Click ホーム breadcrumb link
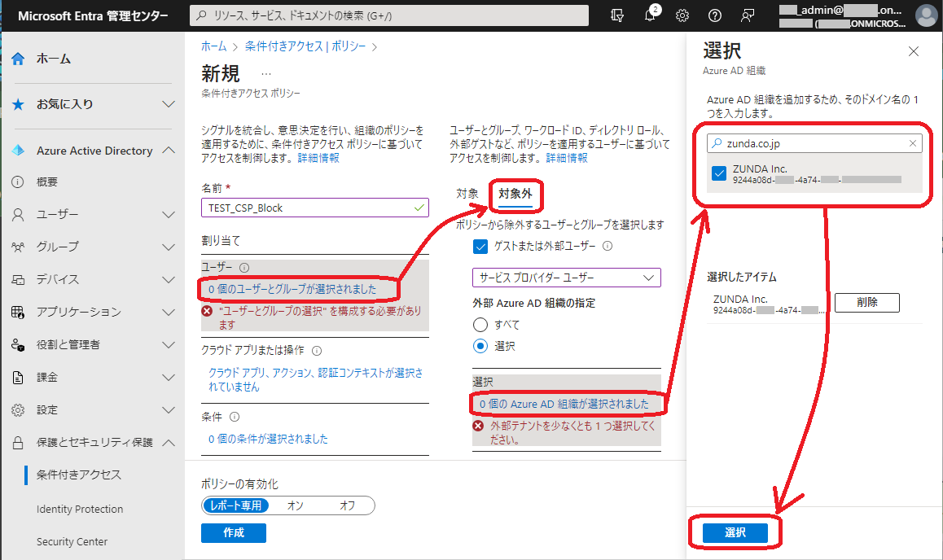The height and width of the screenshot is (560, 943). tap(213, 46)
